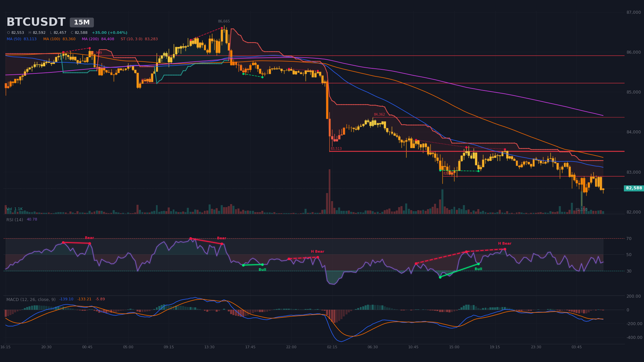The image size is (644, 362).
Task: Click the 84,362 price level label
Action: [x=379, y=115]
